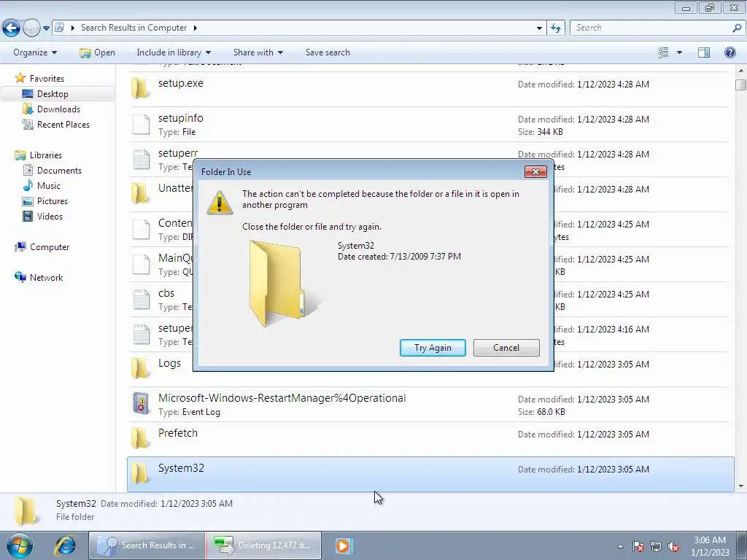747x560 pixels.
Task: Select the Prefetch folder
Action: [429, 439]
